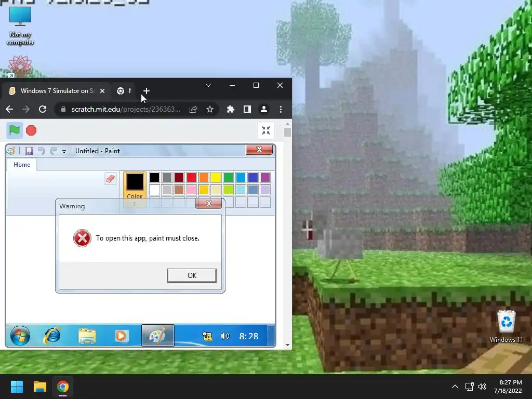Click OK in the Warning dialog
Viewport: 532px width, 399px height.
point(192,275)
